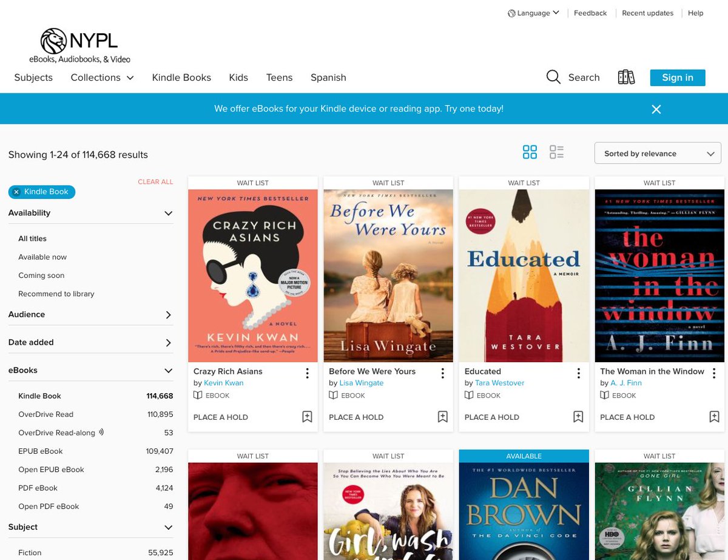The width and height of the screenshot is (728, 560).
Task: Click the Sign in button
Action: (678, 78)
